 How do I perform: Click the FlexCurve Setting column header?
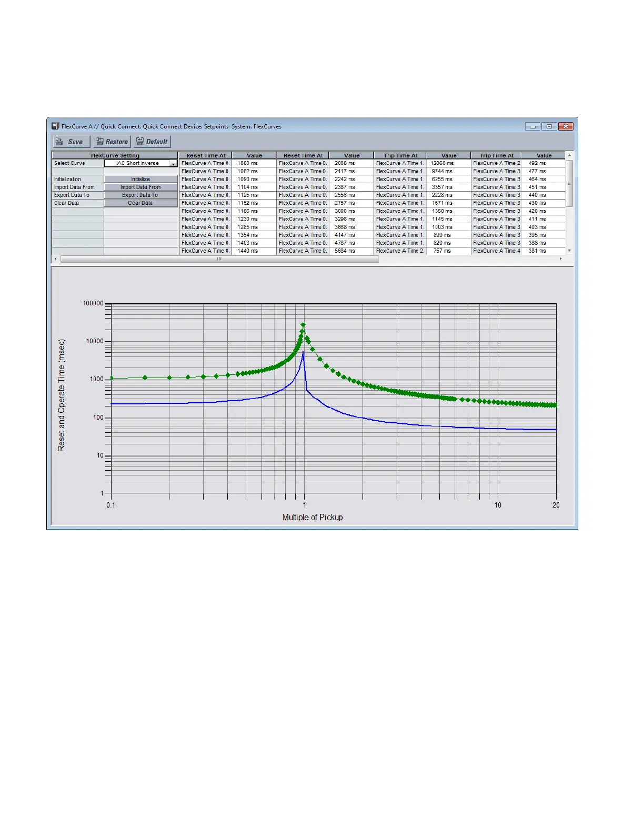pyautogui.click(x=115, y=155)
